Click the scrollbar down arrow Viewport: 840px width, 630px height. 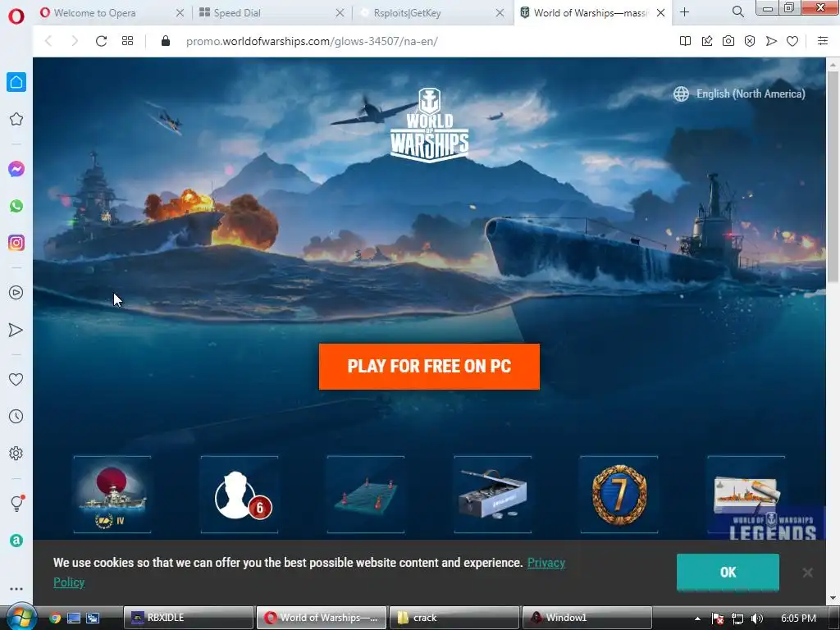click(x=833, y=598)
